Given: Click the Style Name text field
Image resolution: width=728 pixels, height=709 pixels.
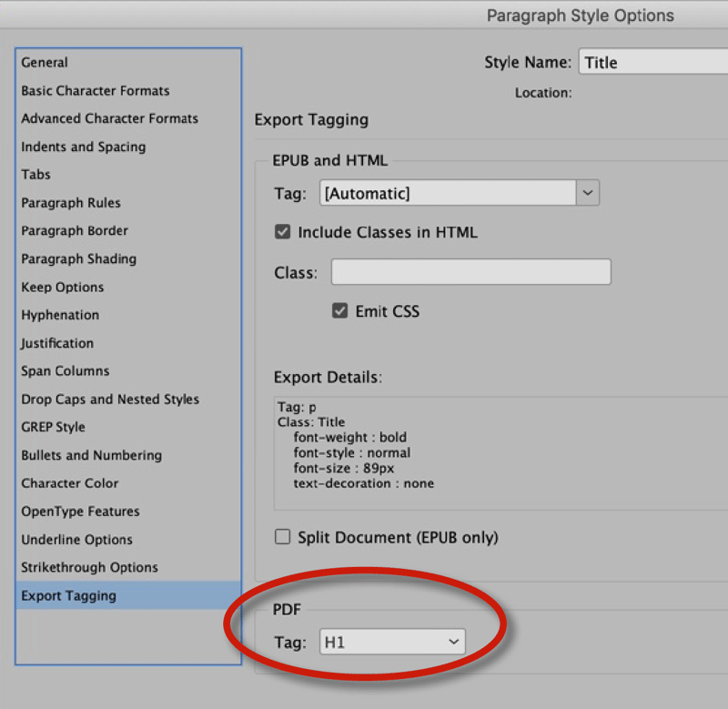Looking at the screenshot, I should click(x=653, y=62).
